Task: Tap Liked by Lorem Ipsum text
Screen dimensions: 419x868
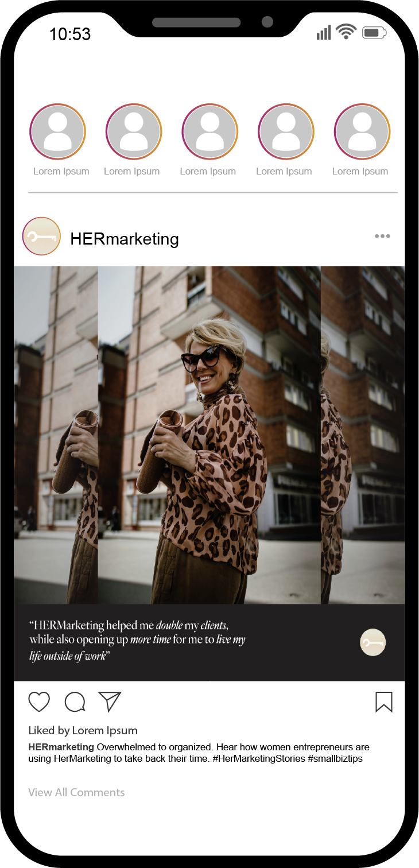Action: 83,731
